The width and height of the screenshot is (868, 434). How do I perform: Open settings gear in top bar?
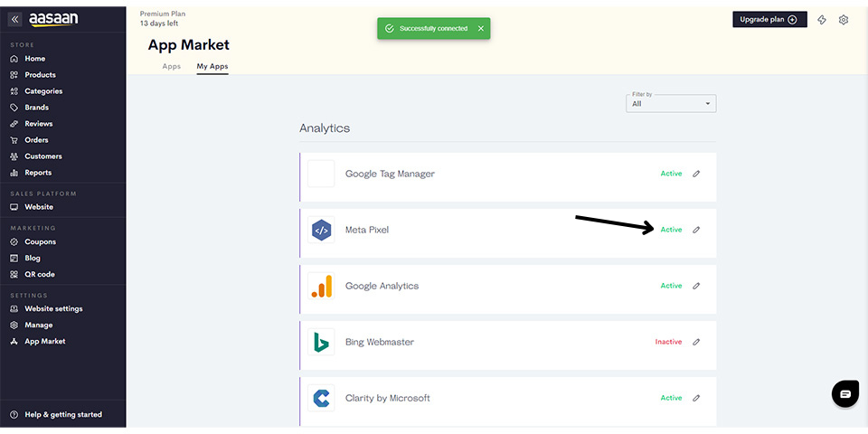coord(843,20)
